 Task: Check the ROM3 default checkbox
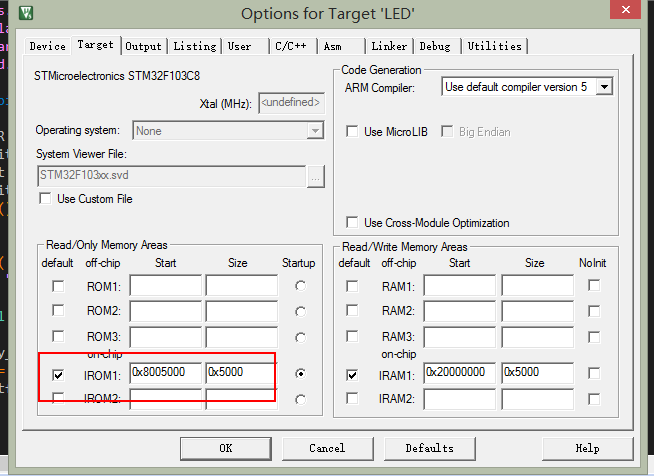(x=58, y=336)
